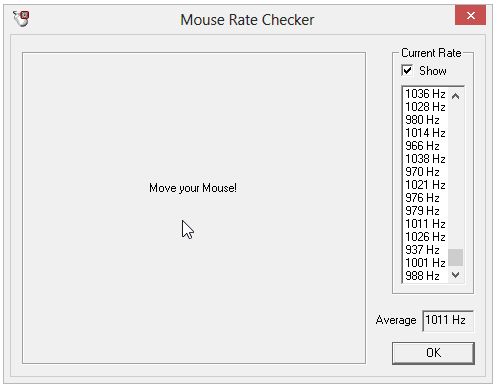Select the 1038 Hz entry
498x389 pixels.
[x=425, y=159]
